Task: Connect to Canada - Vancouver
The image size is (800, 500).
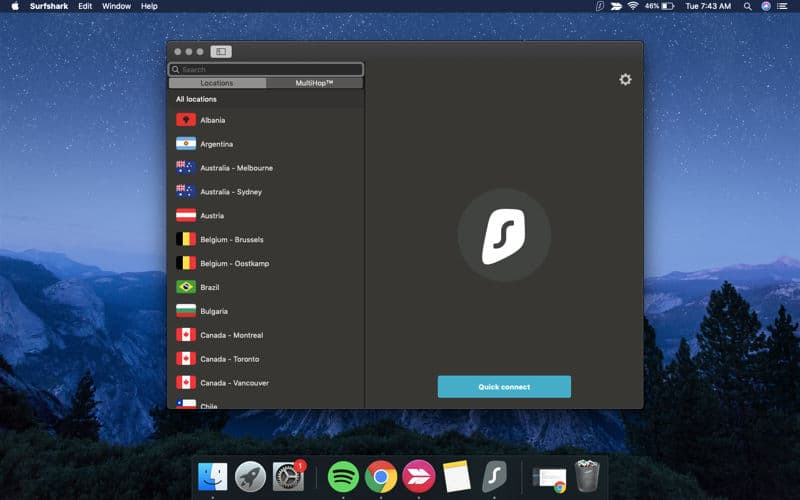Action: pos(266,383)
